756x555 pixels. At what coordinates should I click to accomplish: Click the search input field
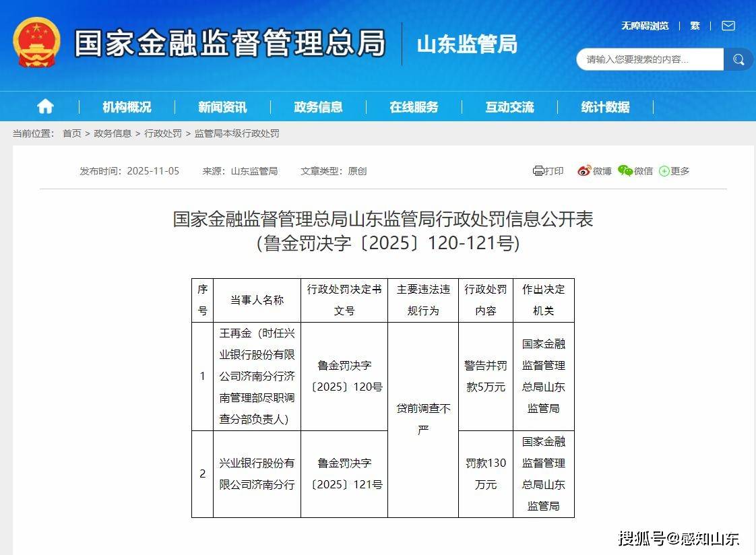tap(650, 60)
